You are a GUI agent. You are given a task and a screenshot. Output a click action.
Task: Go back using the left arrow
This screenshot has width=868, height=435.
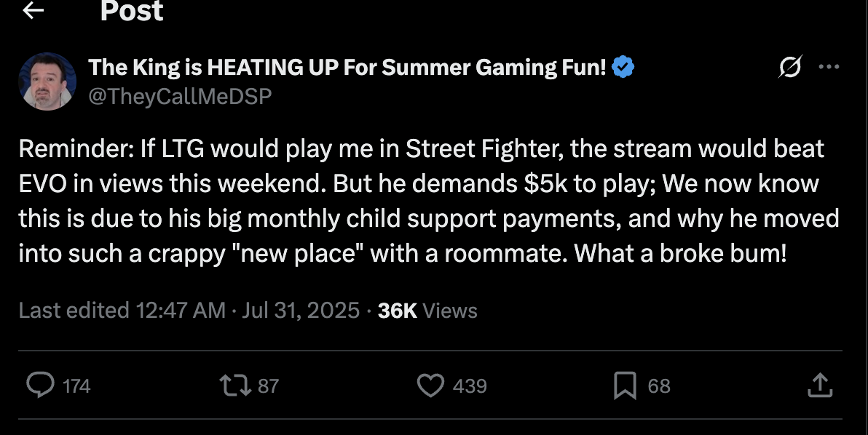click(x=34, y=9)
